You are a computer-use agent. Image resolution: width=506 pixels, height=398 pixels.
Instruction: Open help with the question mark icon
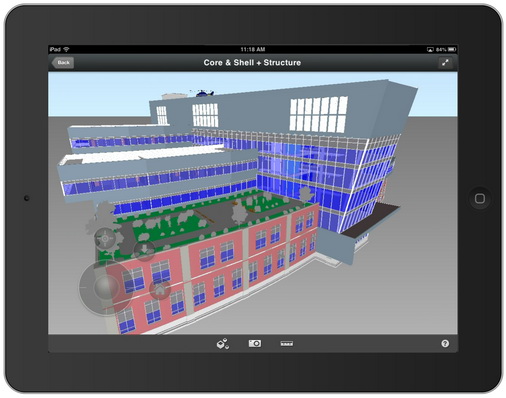pyautogui.click(x=445, y=343)
